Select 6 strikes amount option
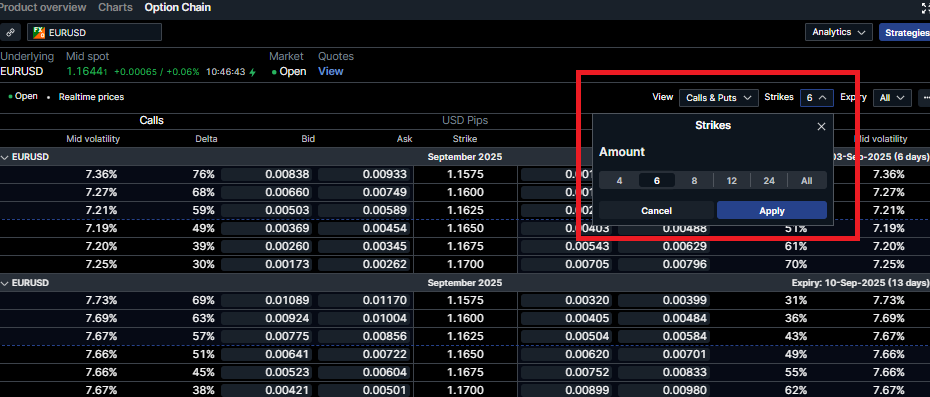The height and width of the screenshot is (397, 930). [657, 180]
